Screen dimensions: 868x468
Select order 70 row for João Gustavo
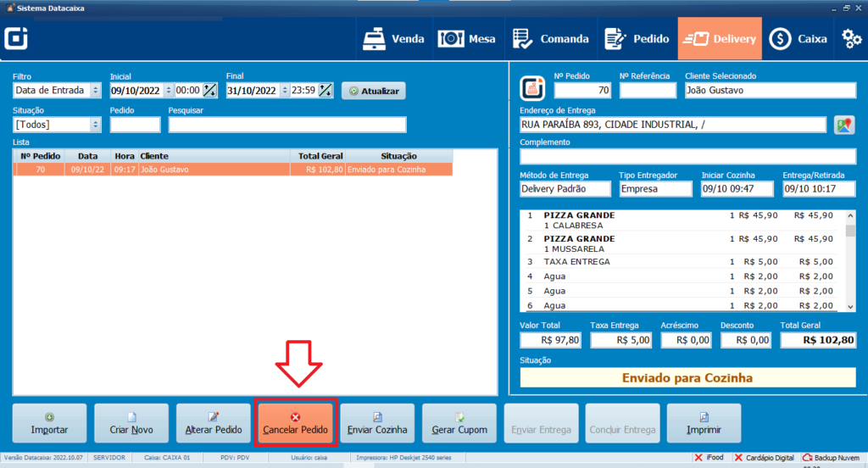pyautogui.click(x=233, y=170)
